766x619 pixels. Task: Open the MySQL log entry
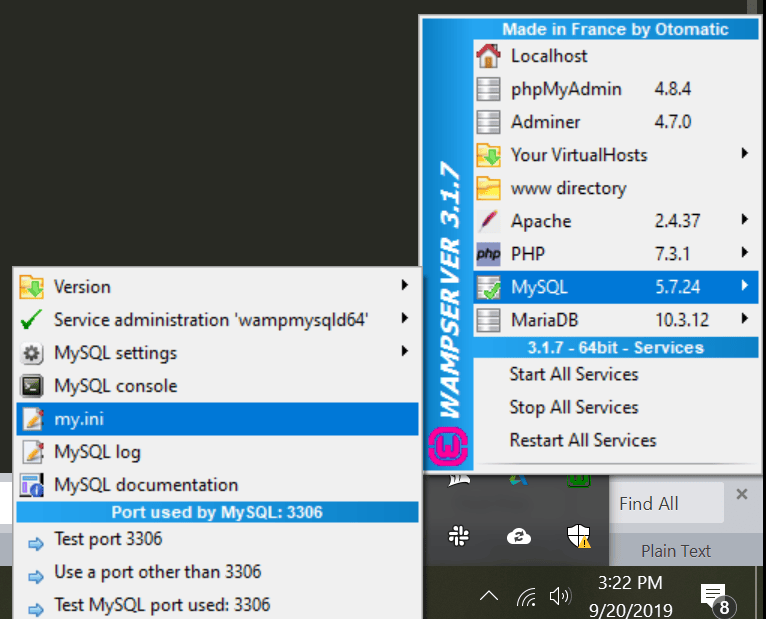pyautogui.click(x=217, y=452)
